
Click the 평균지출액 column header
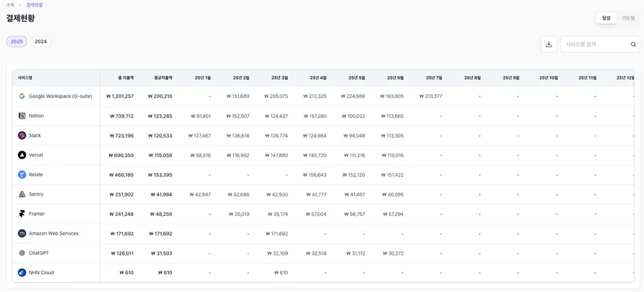(163, 78)
